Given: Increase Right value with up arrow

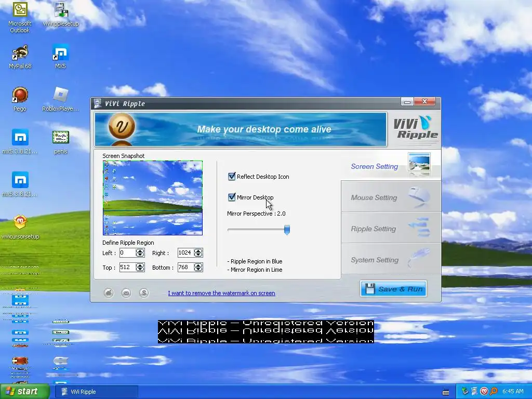Looking at the screenshot, I should pyautogui.click(x=198, y=251).
